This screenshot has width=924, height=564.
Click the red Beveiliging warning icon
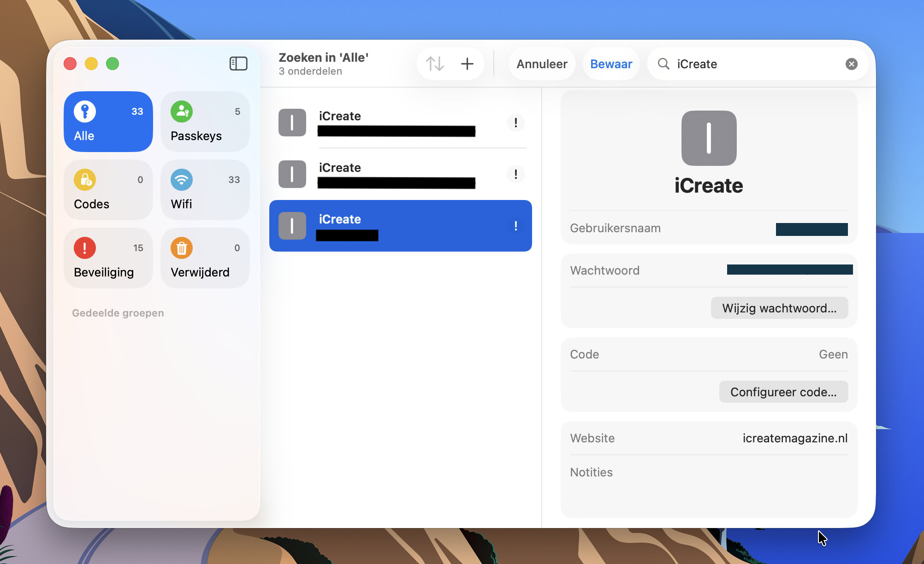pos(85,248)
